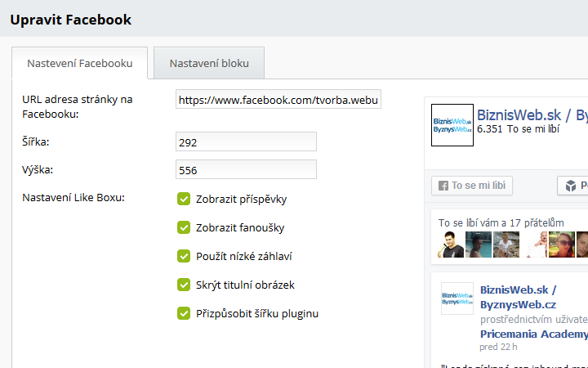The image size is (588, 368).
Task: Click the 'To se líbí vám a 17 přátelům' text
Action: 501,223
